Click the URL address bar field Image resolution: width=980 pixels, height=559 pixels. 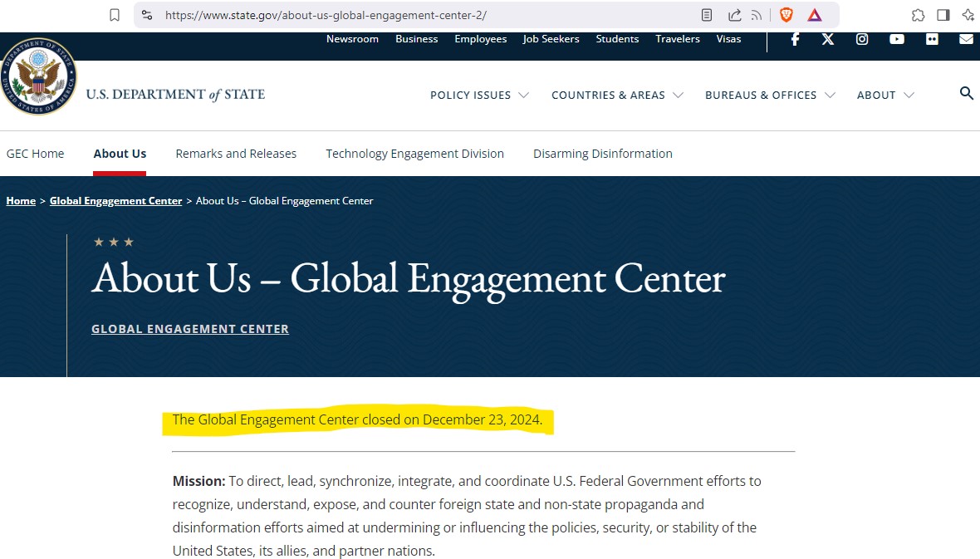(415, 15)
